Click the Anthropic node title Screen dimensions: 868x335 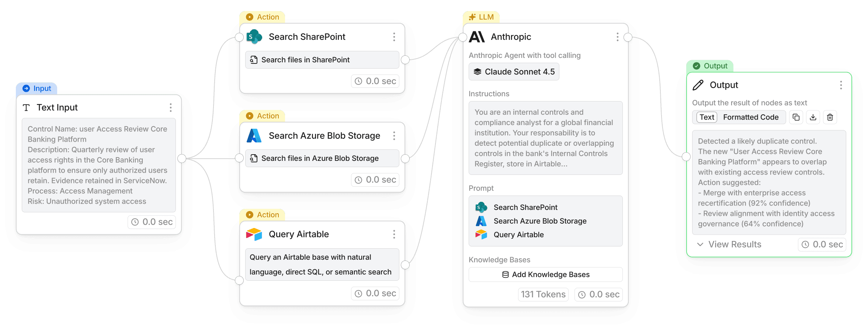[x=511, y=37]
